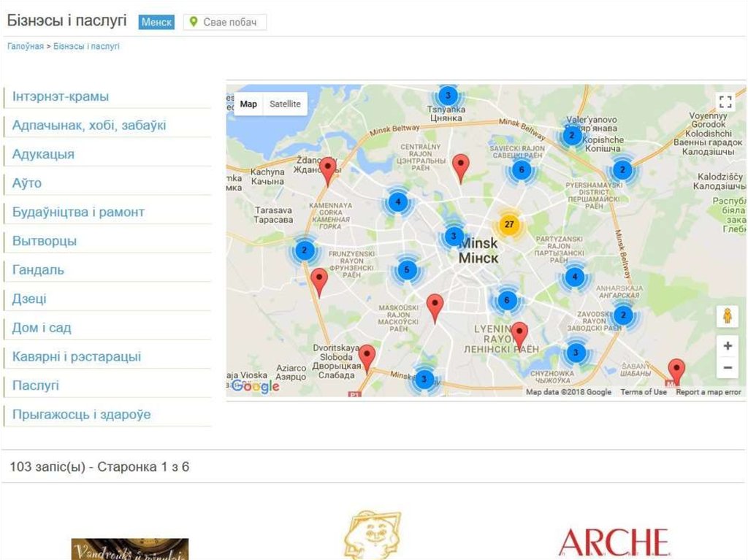The width and height of the screenshot is (748, 560).
Task: Open Terms of Use map link
Action: point(644,392)
